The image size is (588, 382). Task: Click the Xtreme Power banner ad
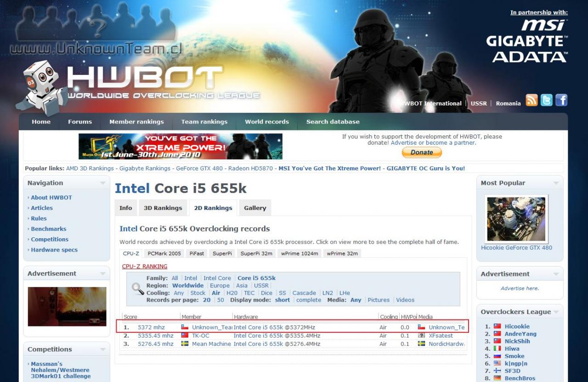181,146
